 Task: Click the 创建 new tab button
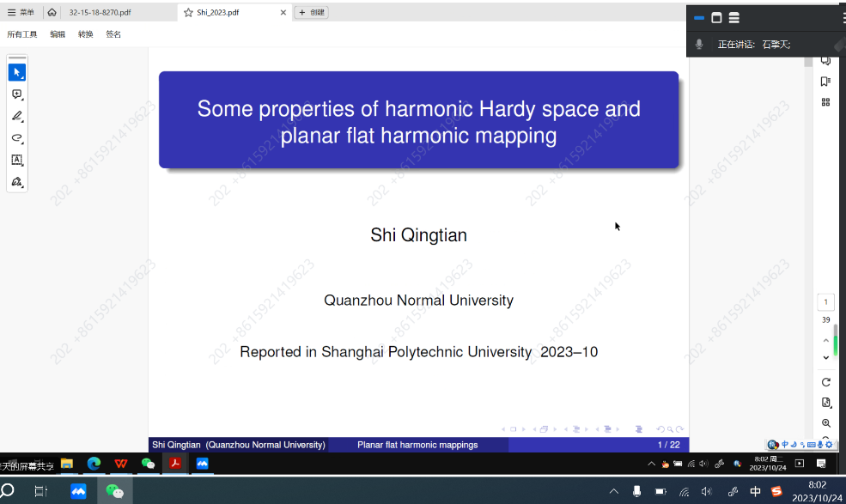point(311,13)
